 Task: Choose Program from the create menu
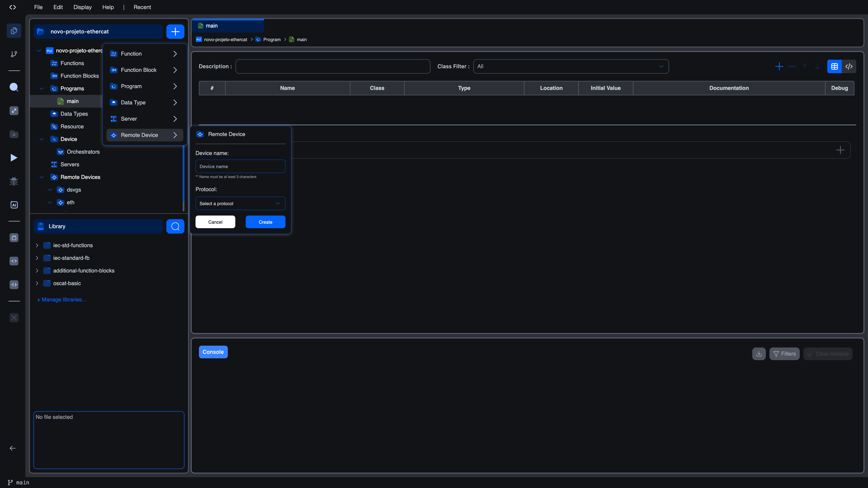point(145,86)
